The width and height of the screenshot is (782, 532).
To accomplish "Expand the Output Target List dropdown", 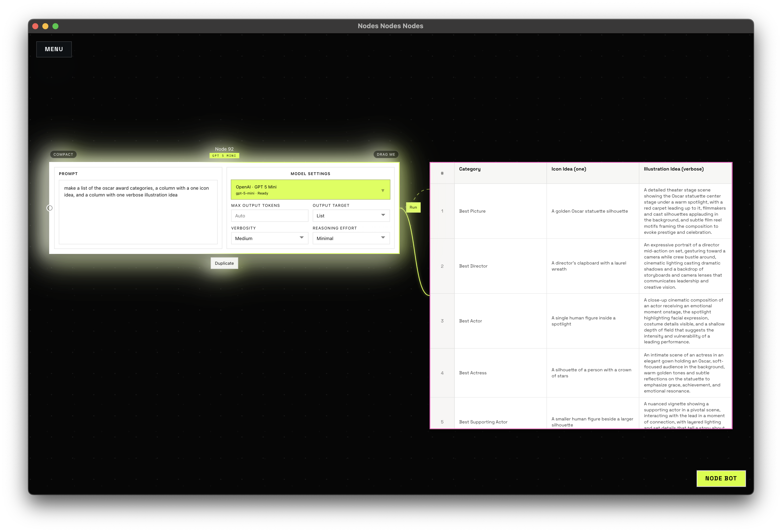I will click(x=351, y=216).
